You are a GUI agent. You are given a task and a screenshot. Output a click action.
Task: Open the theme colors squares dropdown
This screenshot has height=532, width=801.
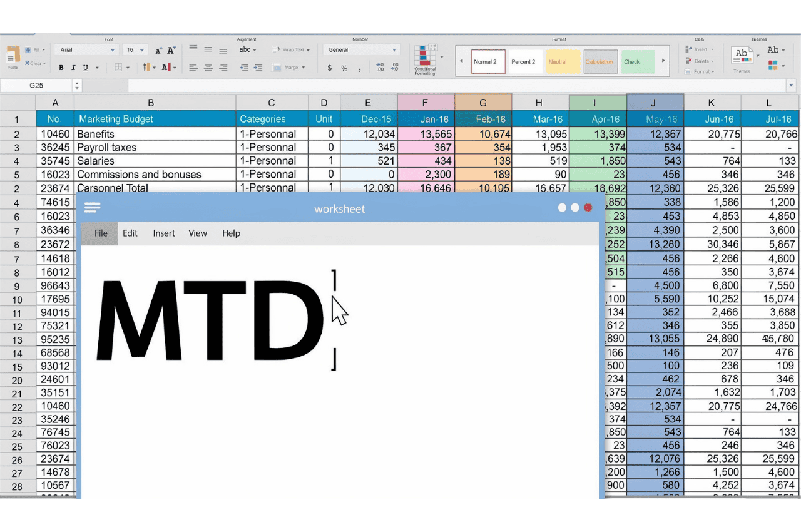pos(776,65)
